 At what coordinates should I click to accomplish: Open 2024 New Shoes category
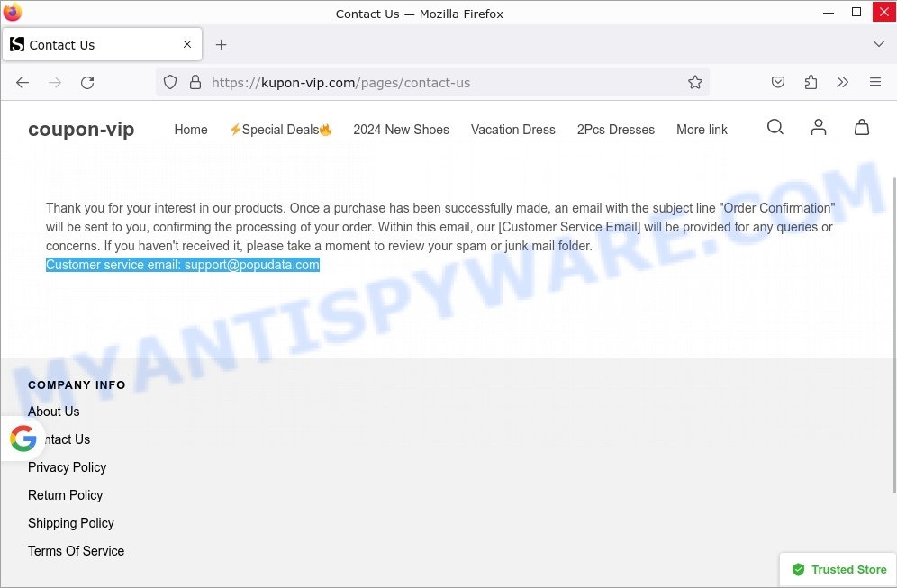pyautogui.click(x=401, y=130)
